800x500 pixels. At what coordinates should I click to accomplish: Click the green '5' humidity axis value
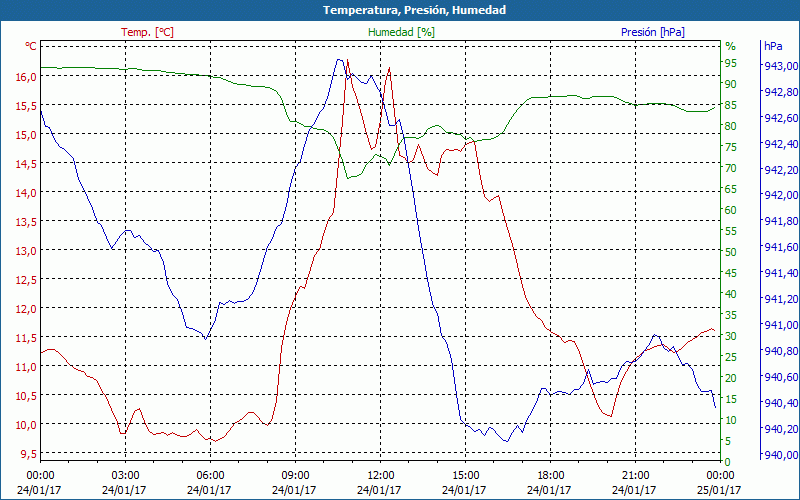coord(728,441)
